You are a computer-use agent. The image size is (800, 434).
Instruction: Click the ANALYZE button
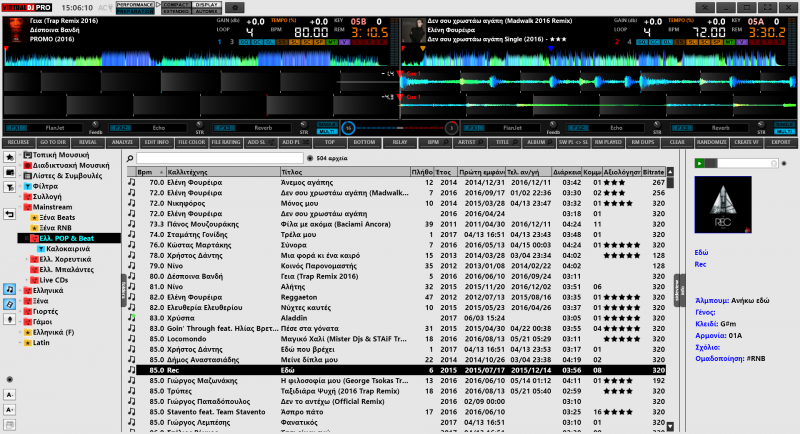point(124,143)
